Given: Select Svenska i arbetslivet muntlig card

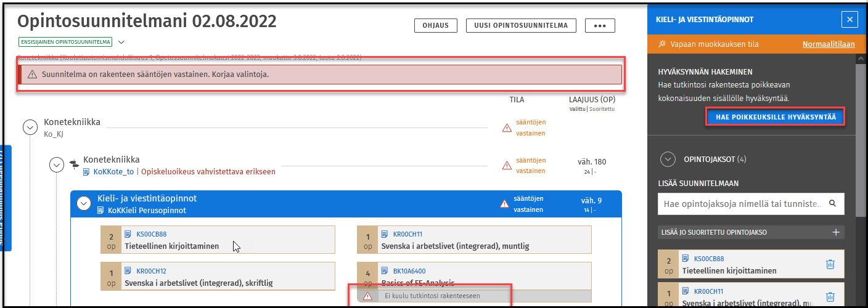Looking at the screenshot, I should click(x=474, y=240).
